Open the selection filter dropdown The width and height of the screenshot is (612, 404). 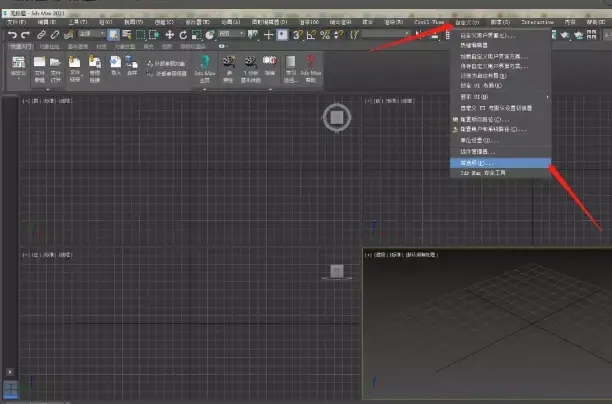click(90, 34)
